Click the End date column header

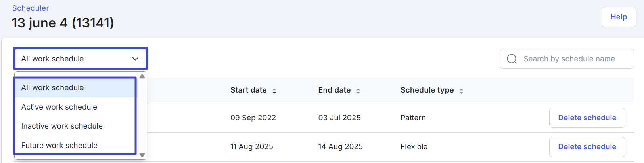tap(334, 90)
